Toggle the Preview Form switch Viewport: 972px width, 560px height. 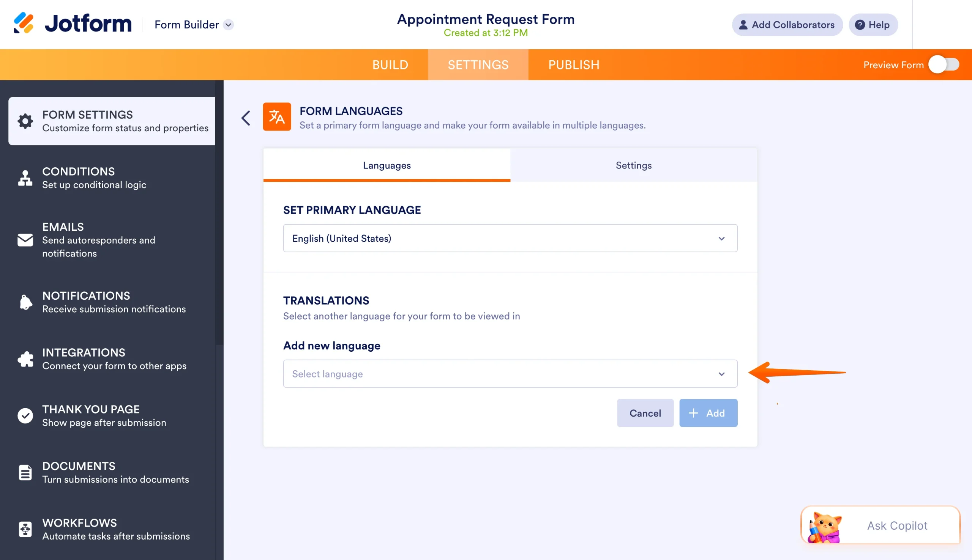(x=944, y=64)
